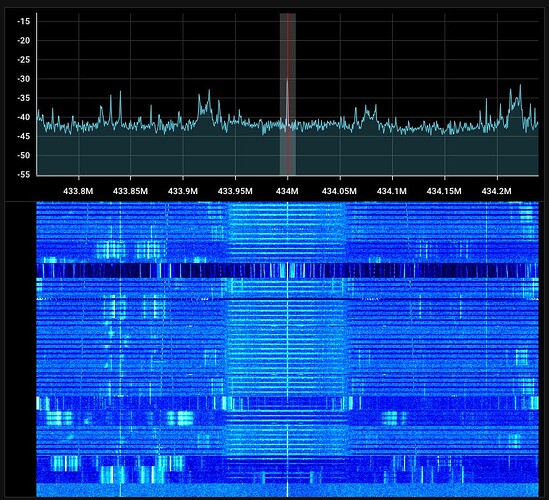Select the 434.05M frequency axis label

click(x=339, y=191)
